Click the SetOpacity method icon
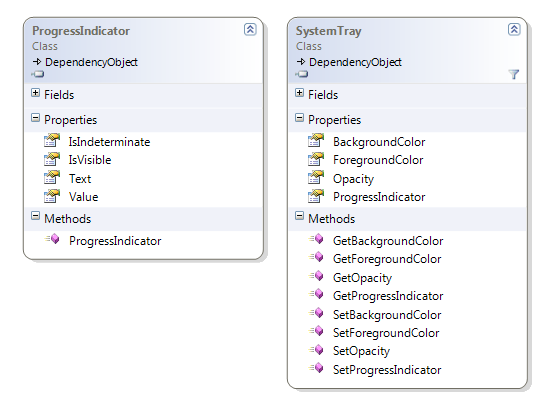542x405 pixels. pos(316,350)
